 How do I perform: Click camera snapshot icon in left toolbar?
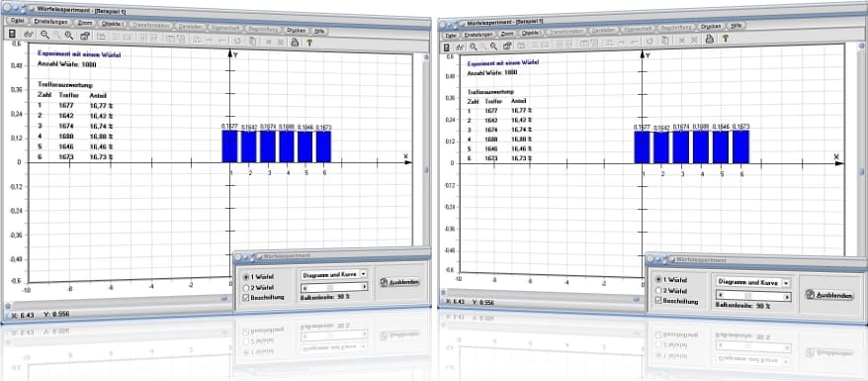[85, 36]
